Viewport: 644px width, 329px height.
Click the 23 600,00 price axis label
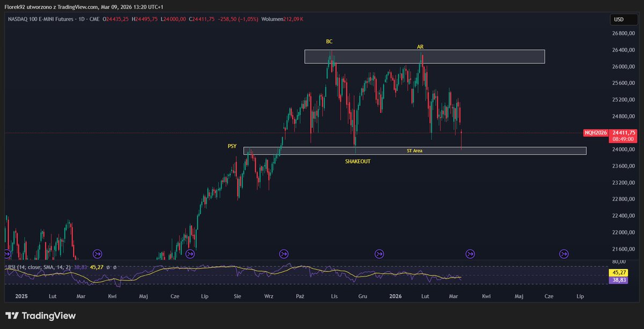624,166
